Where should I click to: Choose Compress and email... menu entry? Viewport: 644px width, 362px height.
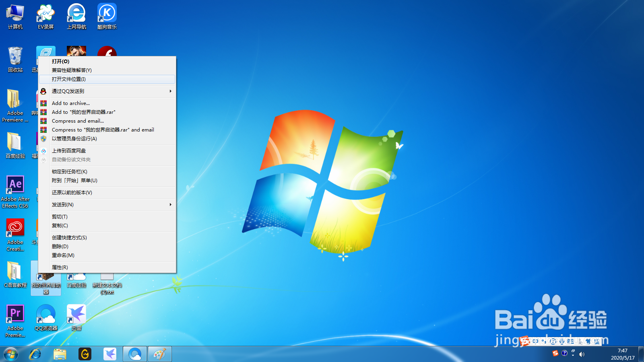point(107,121)
